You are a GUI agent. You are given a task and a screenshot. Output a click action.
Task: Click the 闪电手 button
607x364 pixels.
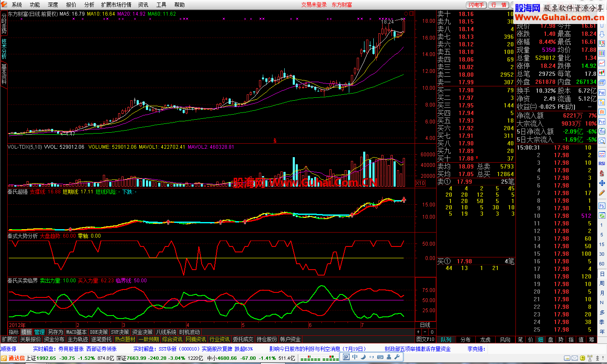477,5
